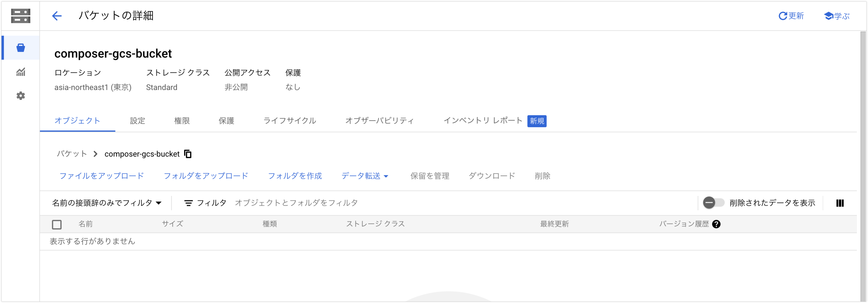Click フォルダを作成 button
This screenshot has height=303, width=868.
295,176
